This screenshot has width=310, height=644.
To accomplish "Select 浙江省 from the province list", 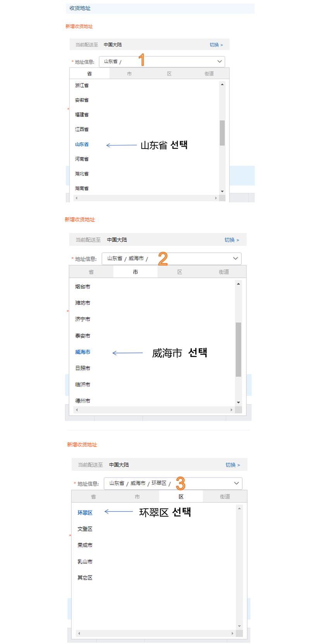I will [82, 85].
